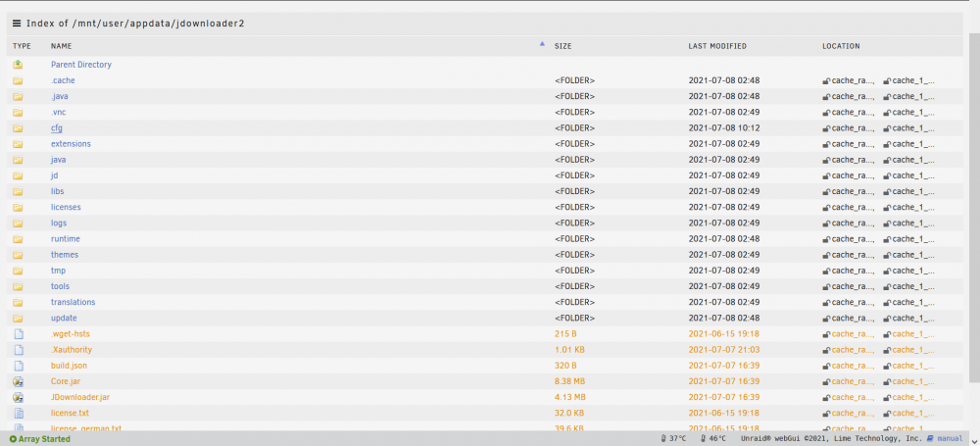Click the vertical page scrollbar
This screenshot has width=980, height=446.
click(x=974, y=207)
